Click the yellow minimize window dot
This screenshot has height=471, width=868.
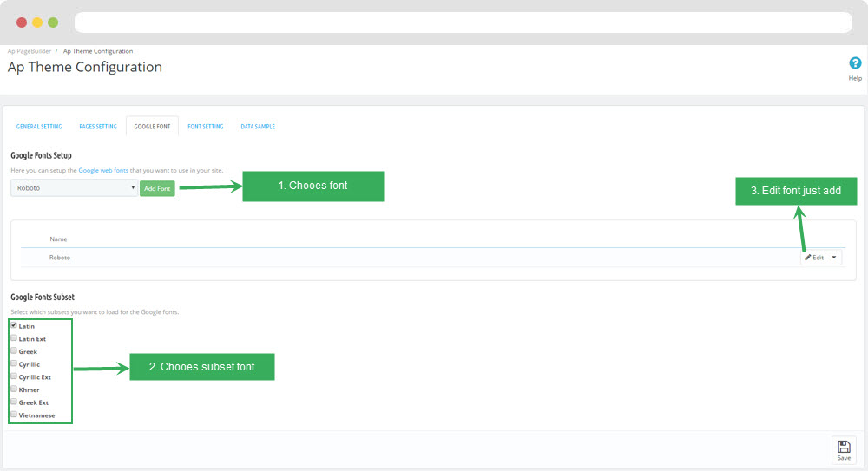tap(37, 23)
